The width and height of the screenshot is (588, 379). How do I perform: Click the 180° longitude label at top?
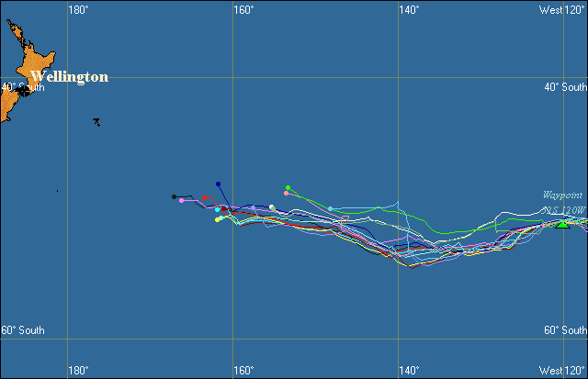pos(78,10)
